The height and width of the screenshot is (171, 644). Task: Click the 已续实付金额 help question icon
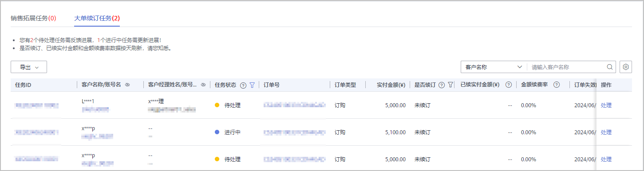[x=509, y=85]
